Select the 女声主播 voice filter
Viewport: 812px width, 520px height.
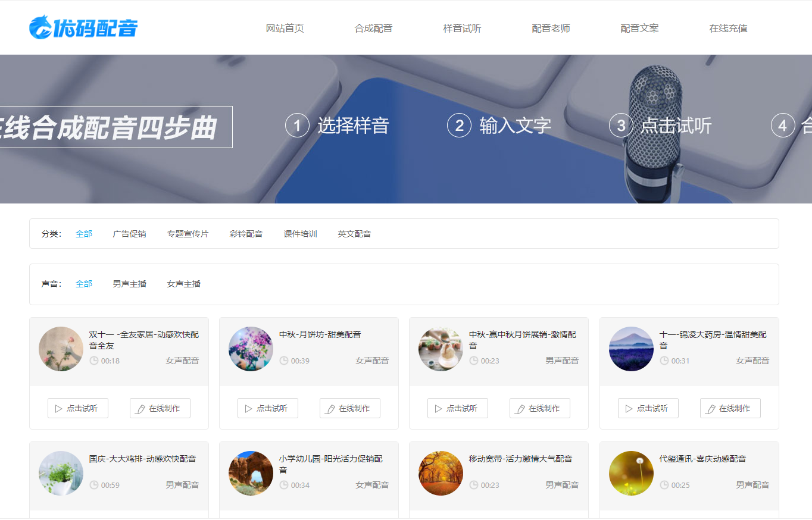click(x=183, y=284)
